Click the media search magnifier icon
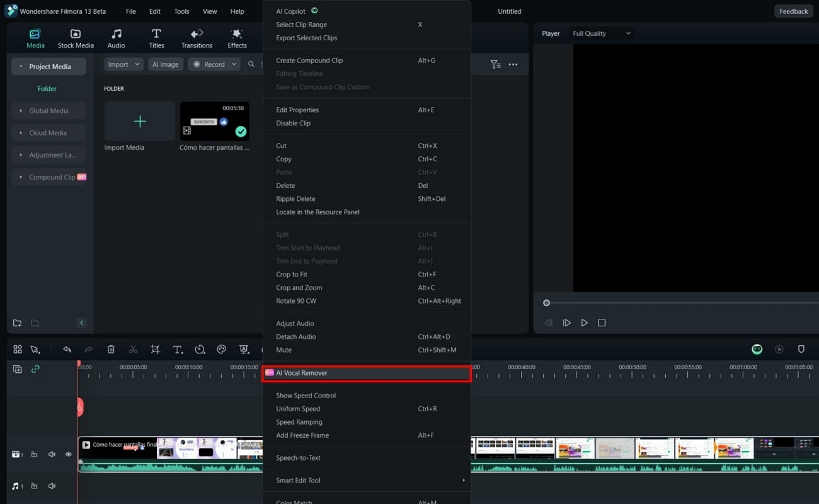The width and height of the screenshot is (819, 504). (x=251, y=64)
